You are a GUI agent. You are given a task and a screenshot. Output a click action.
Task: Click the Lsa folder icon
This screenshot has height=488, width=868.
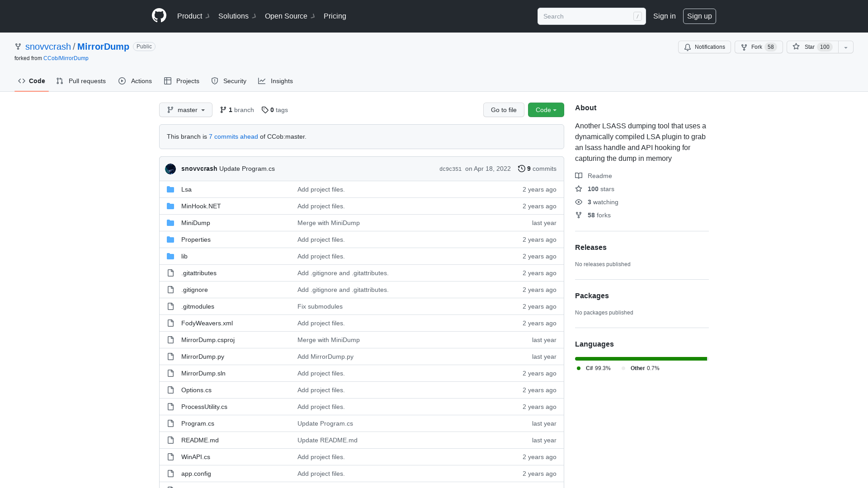(170, 189)
